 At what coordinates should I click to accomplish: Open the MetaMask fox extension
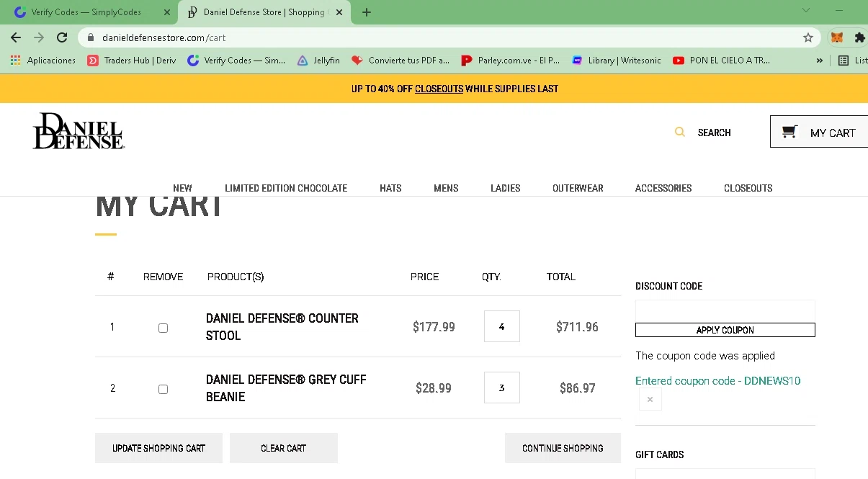coord(837,37)
